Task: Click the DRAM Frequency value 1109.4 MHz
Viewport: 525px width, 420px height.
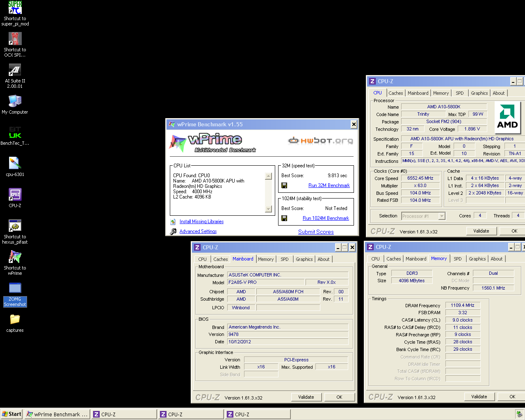Action: (463, 306)
